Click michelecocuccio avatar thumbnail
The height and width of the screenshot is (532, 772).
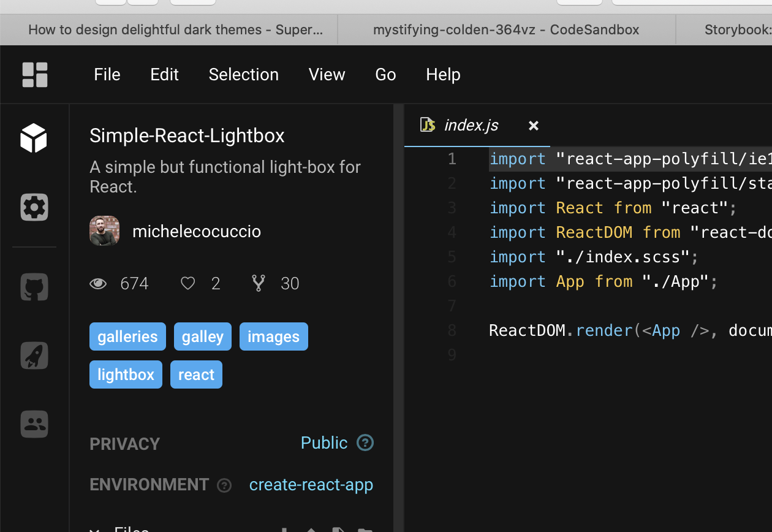(x=104, y=231)
